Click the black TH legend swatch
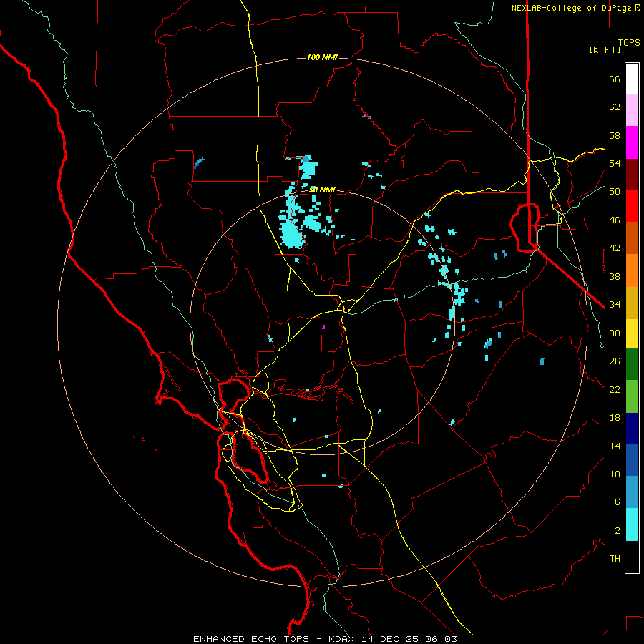Viewport: 644px width, 644px height. pyautogui.click(x=632, y=557)
